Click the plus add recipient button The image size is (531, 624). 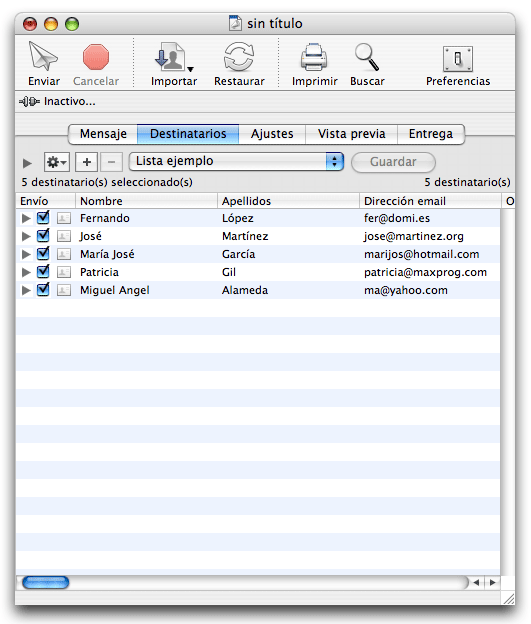[x=87, y=162]
